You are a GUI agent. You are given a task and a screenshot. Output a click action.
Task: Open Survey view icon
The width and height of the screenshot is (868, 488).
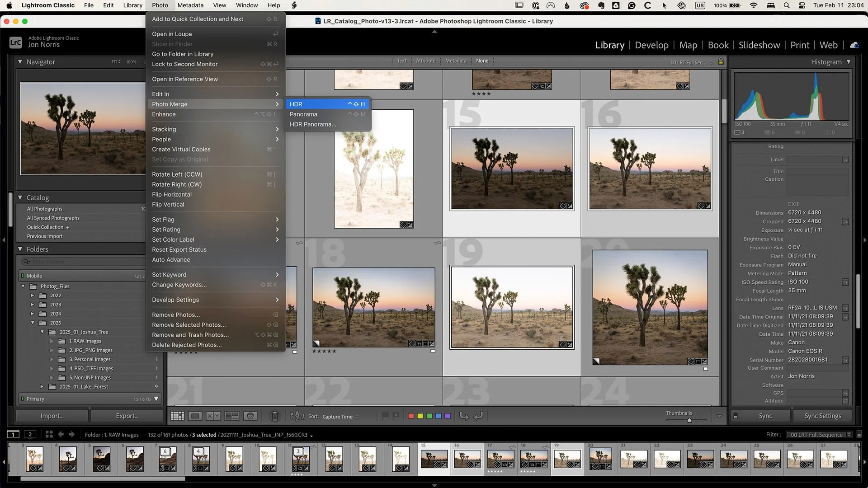click(231, 416)
